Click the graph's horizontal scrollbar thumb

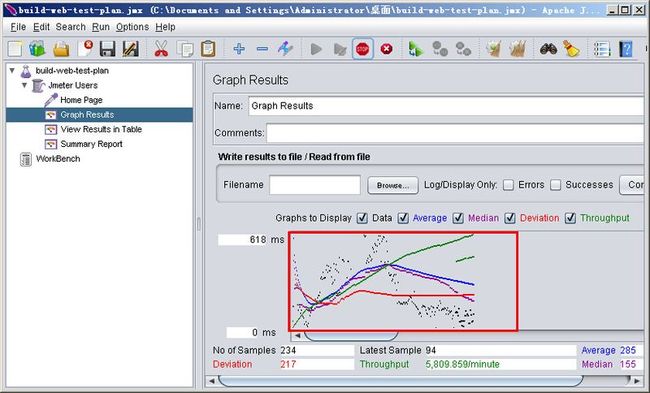[x=351, y=335]
